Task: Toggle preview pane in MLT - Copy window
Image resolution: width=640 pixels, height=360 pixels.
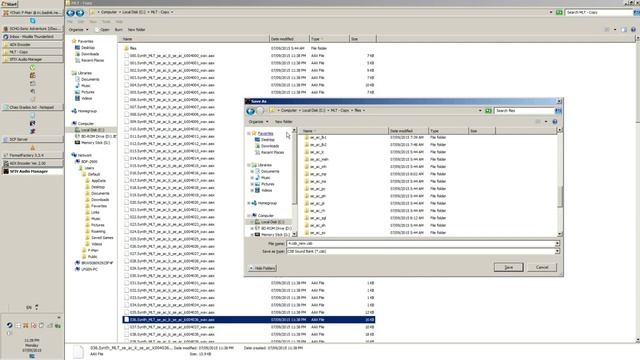Action: pos(624,29)
